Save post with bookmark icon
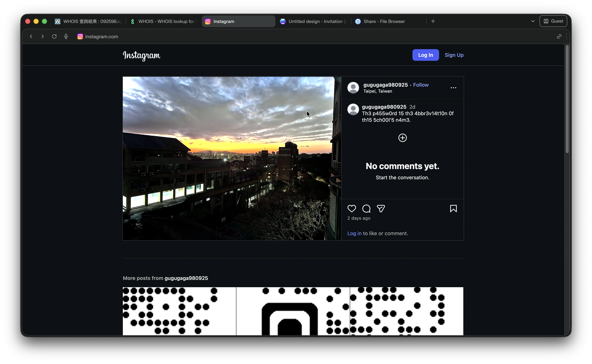Viewport: 592px width, 364px height. point(453,209)
